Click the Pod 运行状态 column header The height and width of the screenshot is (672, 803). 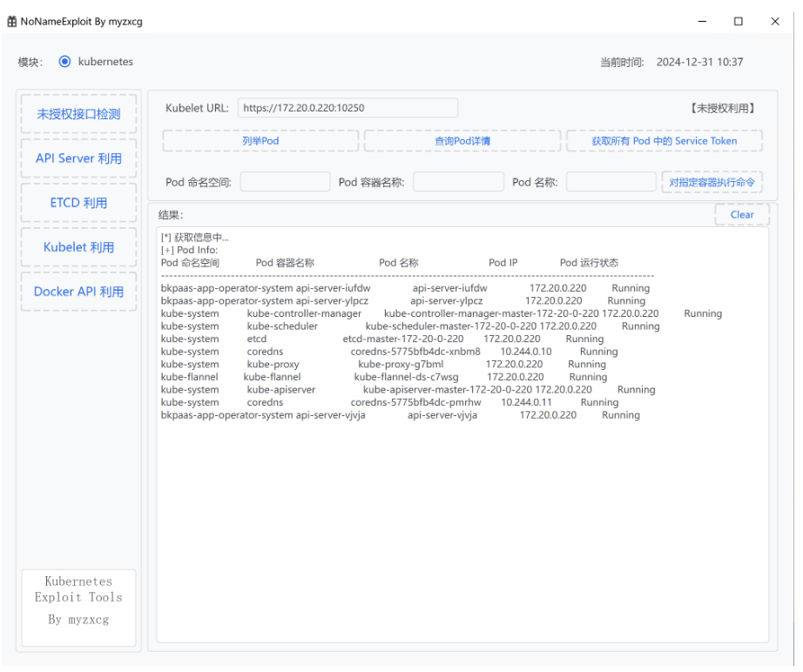point(590,264)
